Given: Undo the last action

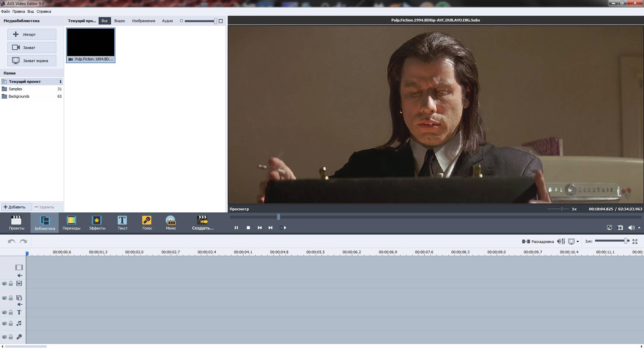Looking at the screenshot, I should pyautogui.click(x=11, y=241).
